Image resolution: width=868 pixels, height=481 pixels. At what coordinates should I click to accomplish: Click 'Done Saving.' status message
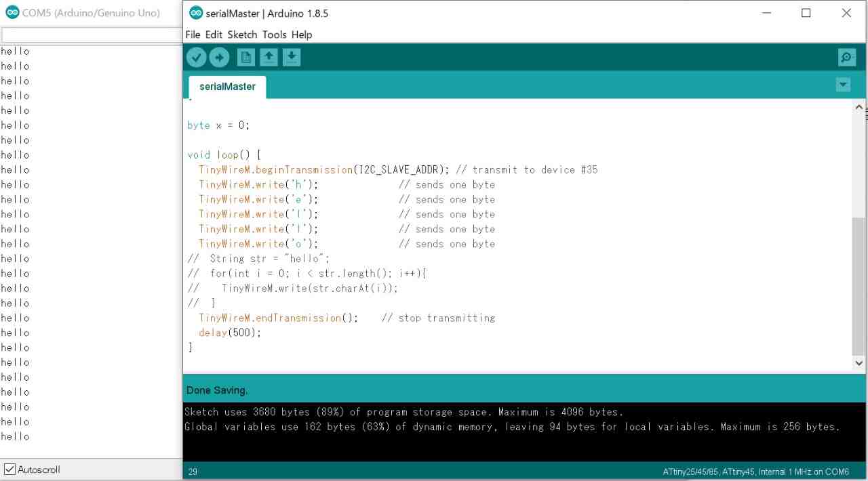point(217,390)
